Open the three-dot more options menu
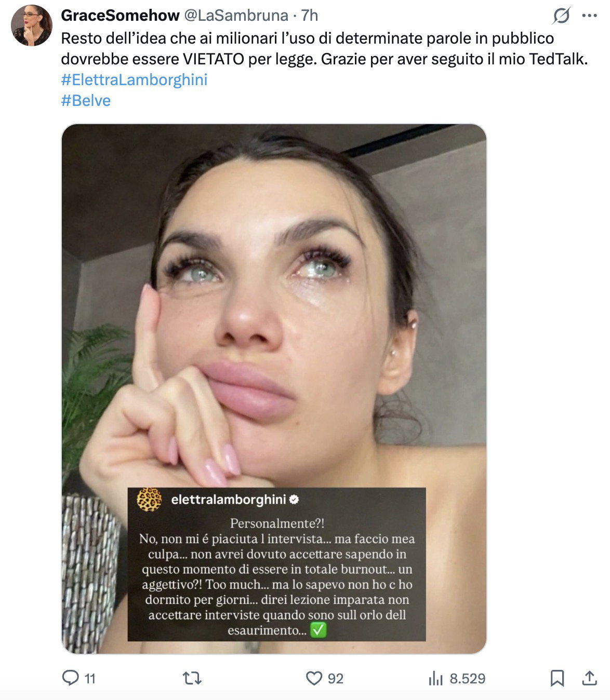This screenshot has width=610, height=700. (x=589, y=16)
